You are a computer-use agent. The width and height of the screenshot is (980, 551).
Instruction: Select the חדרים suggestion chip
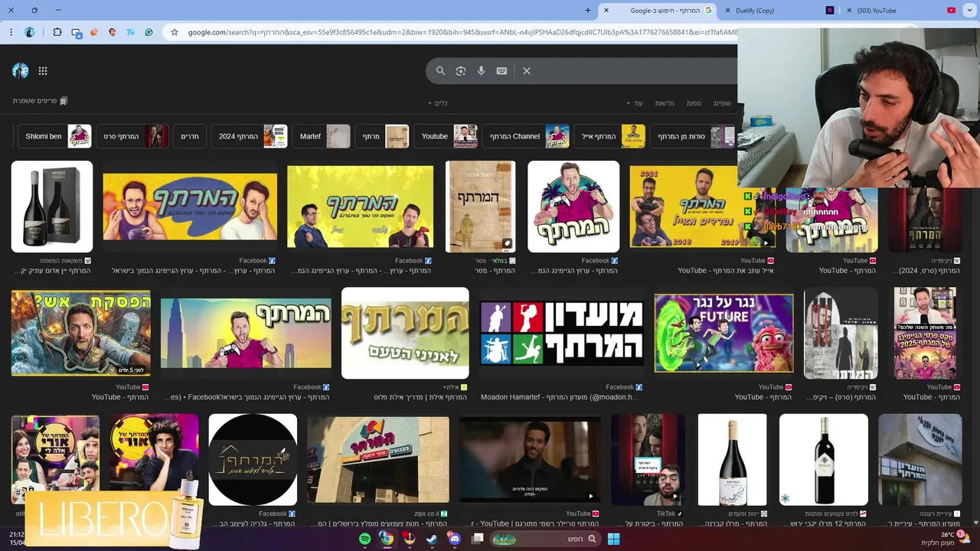[190, 136]
